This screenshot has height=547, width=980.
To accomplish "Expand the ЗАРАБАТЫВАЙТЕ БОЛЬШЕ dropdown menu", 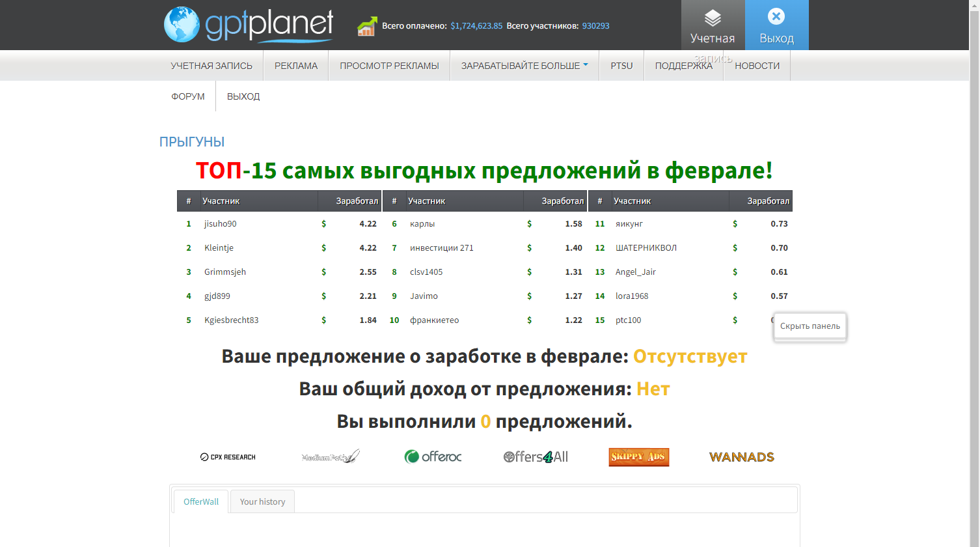I will pos(524,66).
